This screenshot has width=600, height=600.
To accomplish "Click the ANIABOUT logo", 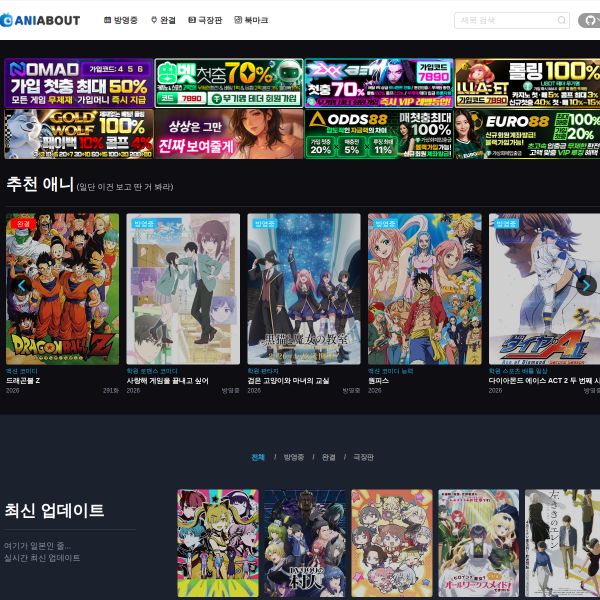I will click(x=40, y=20).
